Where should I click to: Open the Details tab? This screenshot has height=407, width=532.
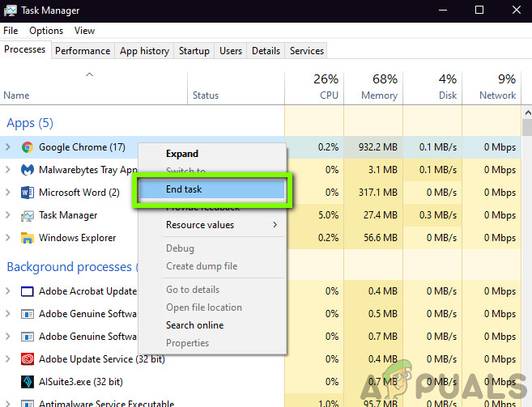coord(266,51)
